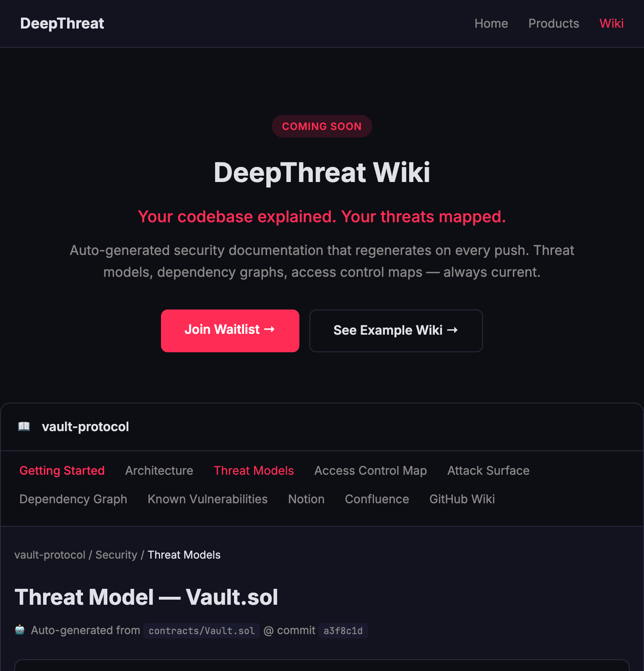Click the DeepThreat logo
Viewport: 644px width, 671px height.
click(62, 23)
